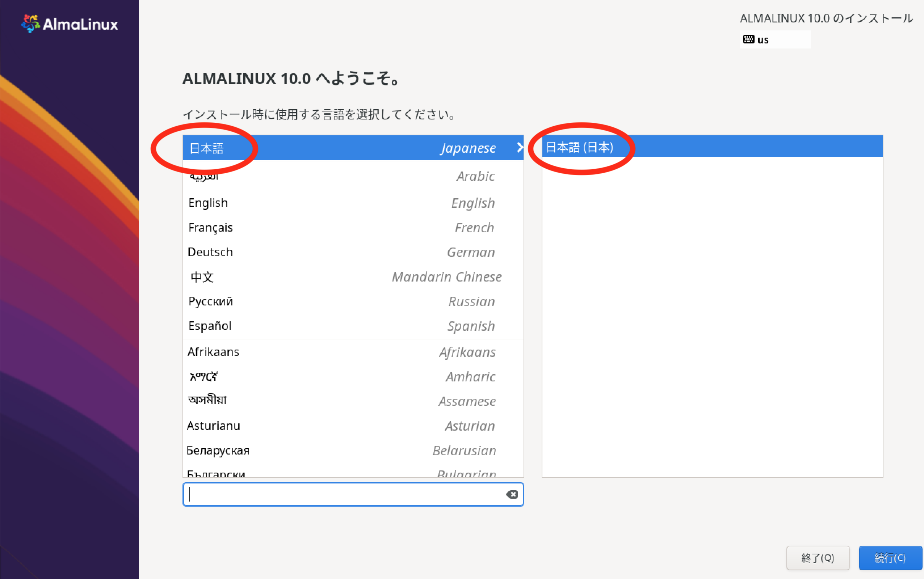Select 日本語 Japanese in the language list
The height and width of the screenshot is (579, 924).
tap(353, 148)
